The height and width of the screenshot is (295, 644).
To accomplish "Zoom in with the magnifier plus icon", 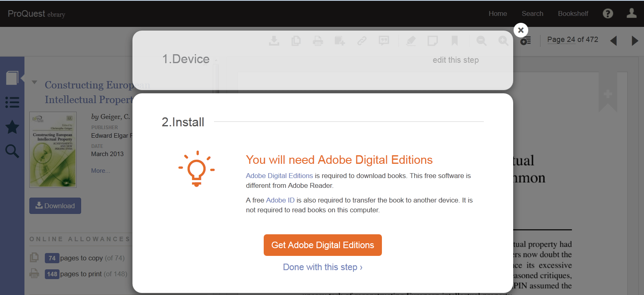I will point(503,40).
